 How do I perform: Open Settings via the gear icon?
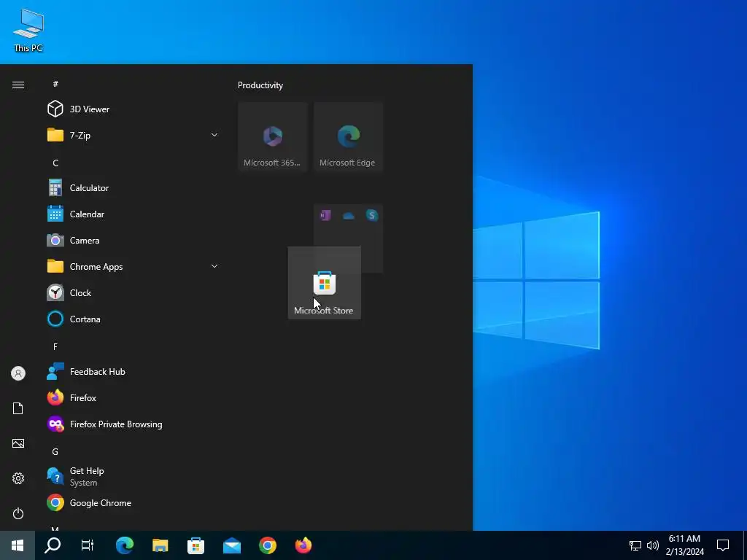(x=18, y=478)
